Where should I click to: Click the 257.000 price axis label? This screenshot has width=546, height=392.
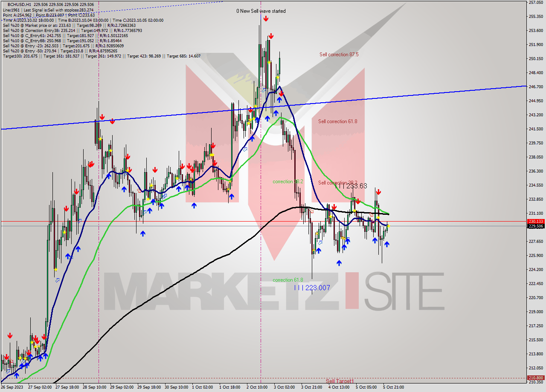point(536,3)
